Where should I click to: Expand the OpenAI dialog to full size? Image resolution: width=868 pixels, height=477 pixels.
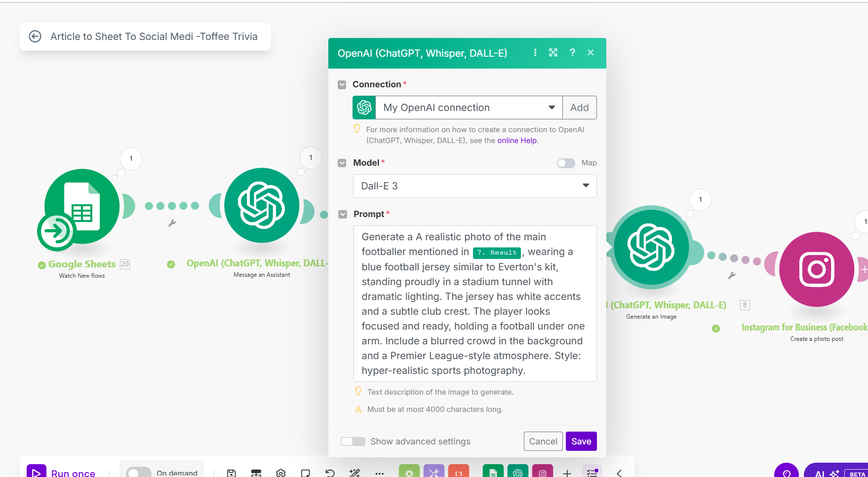pyautogui.click(x=553, y=52)
